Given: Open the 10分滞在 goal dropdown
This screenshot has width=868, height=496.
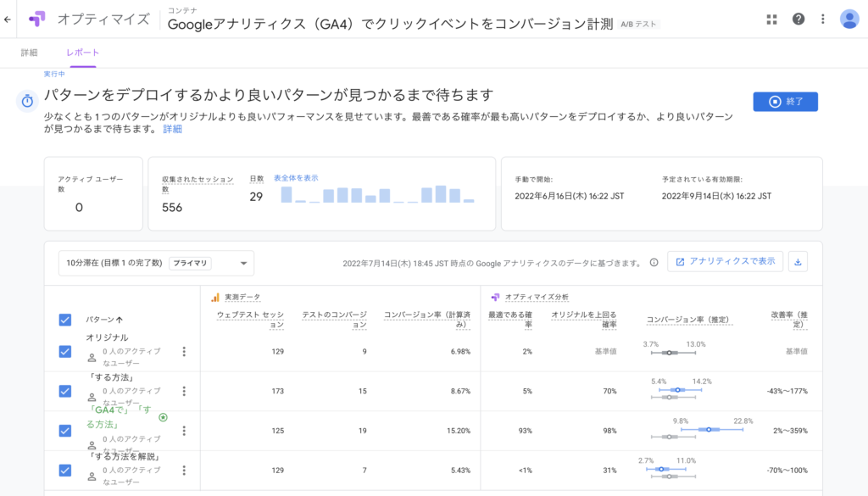Looking at the screenshot, I should coord(156,263).
